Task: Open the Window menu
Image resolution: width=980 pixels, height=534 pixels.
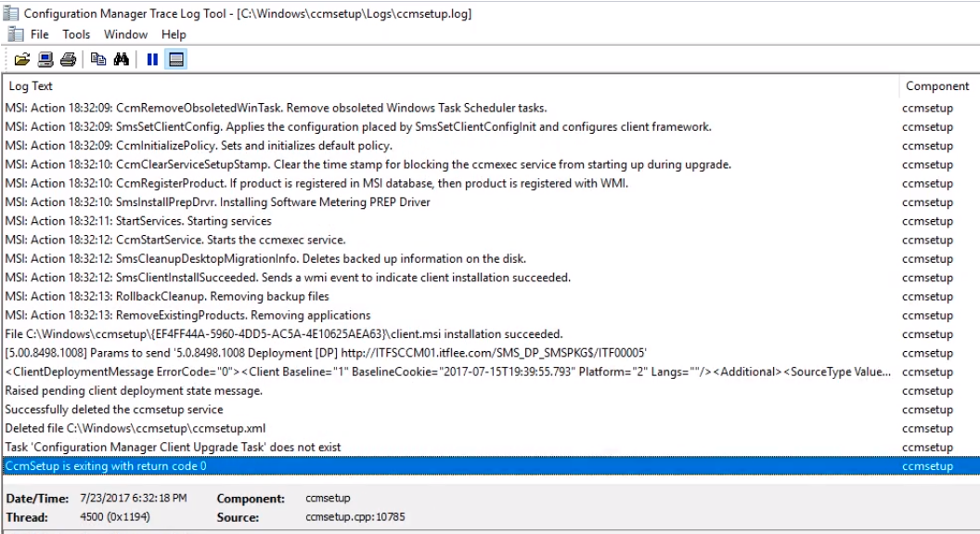Action: point(125,34)
